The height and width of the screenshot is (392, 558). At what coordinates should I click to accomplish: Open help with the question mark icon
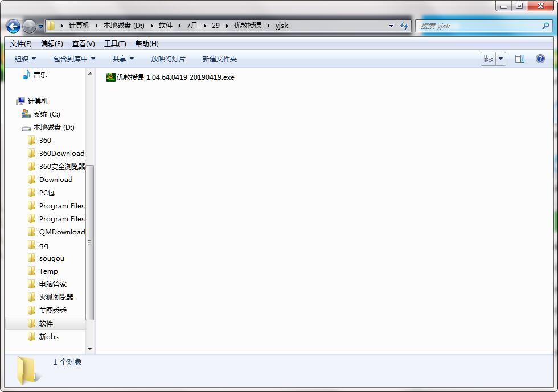click(540, 59)
